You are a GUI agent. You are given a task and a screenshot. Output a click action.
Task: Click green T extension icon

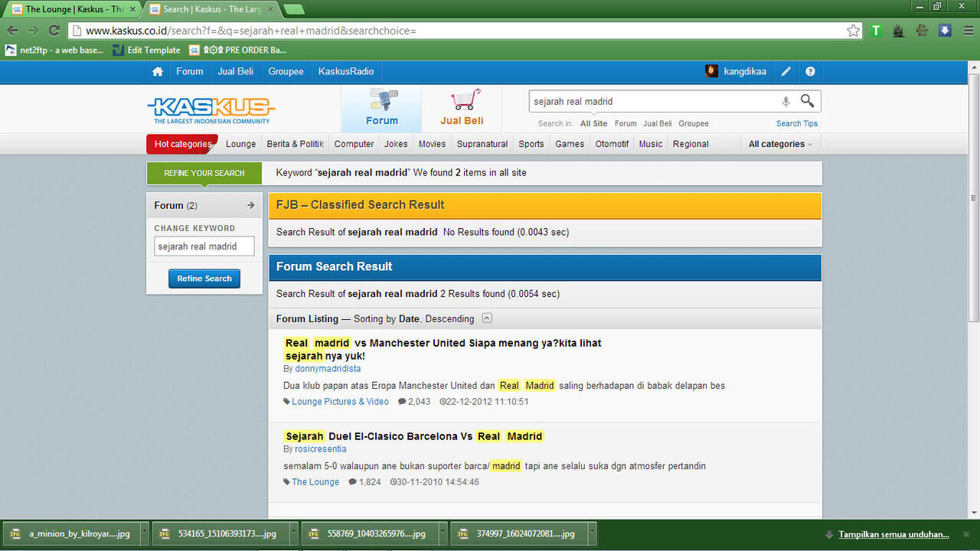[x=877, y=31]
